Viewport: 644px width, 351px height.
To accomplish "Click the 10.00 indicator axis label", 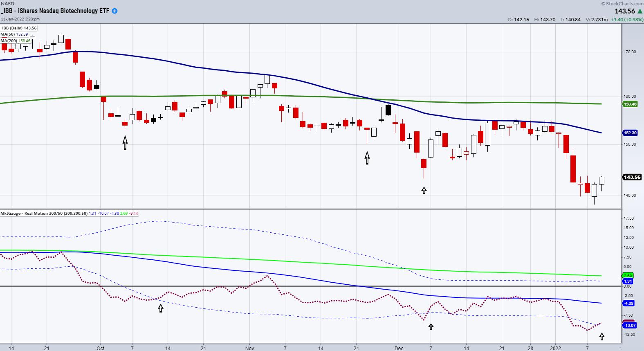I will point(629,248).
